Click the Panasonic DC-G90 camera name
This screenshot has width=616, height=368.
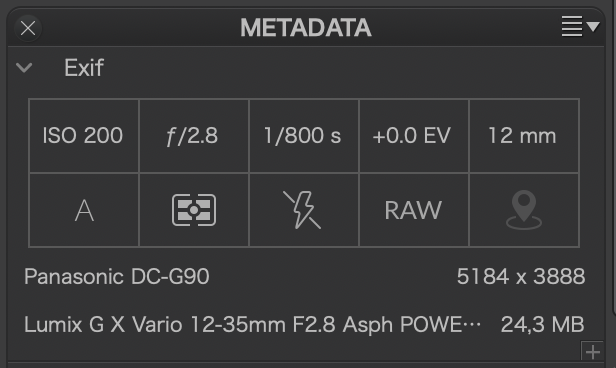click(x=117, y=276)
